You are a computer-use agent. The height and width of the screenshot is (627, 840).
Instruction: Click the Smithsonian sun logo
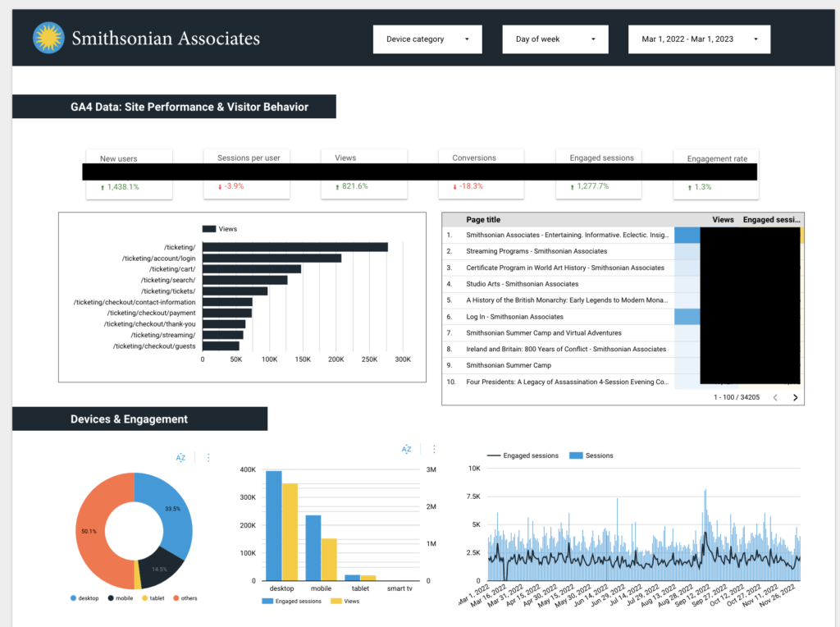(48, 38)
